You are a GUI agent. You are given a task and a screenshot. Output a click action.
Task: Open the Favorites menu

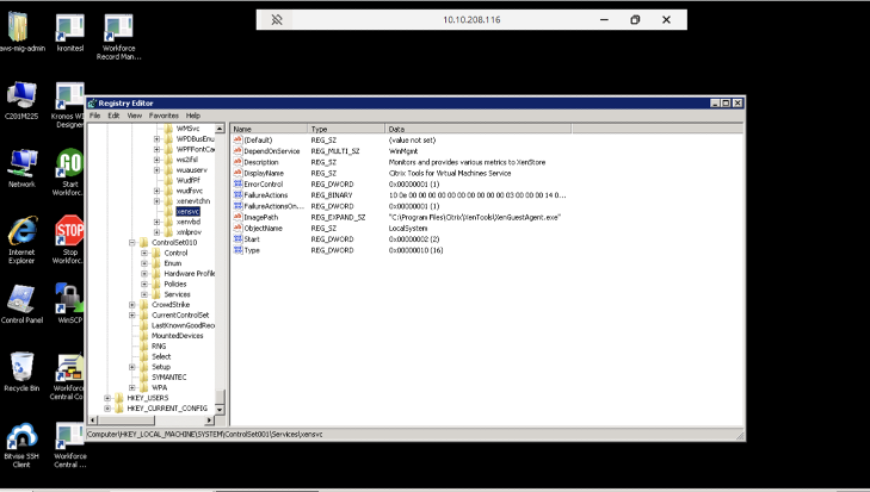pyautogui.click(x=164, y=115)
